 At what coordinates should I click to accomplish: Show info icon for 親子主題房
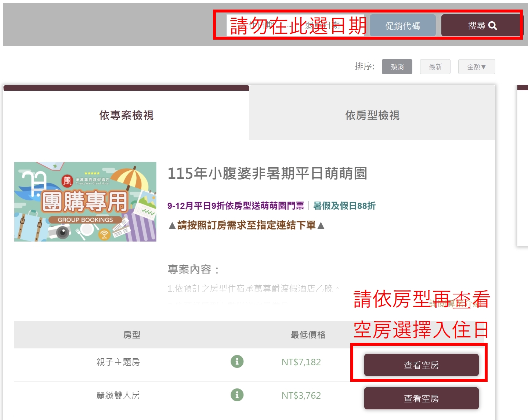tap(237, 361)
